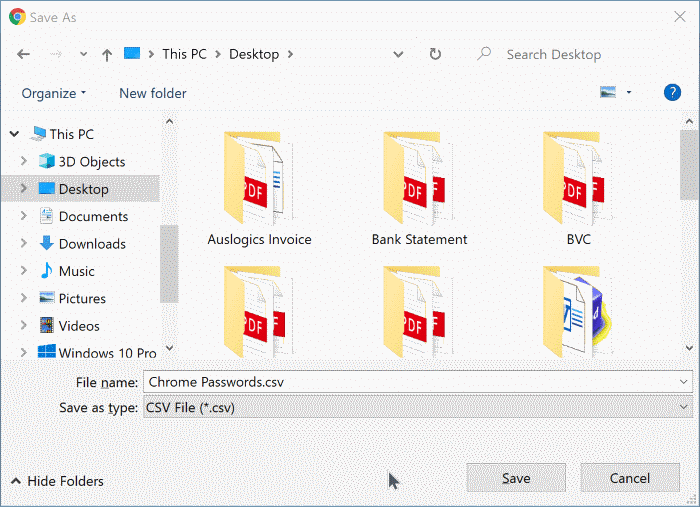Expand the chevron after Desktop in breadcrumb
The image size is (700, 507).
click(x=291, y=54)
